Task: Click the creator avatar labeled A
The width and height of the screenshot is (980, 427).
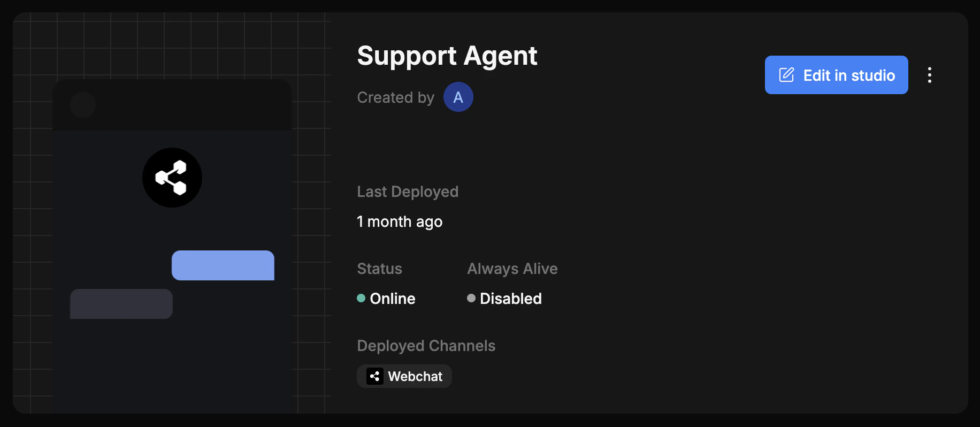Action: point(458,97)
